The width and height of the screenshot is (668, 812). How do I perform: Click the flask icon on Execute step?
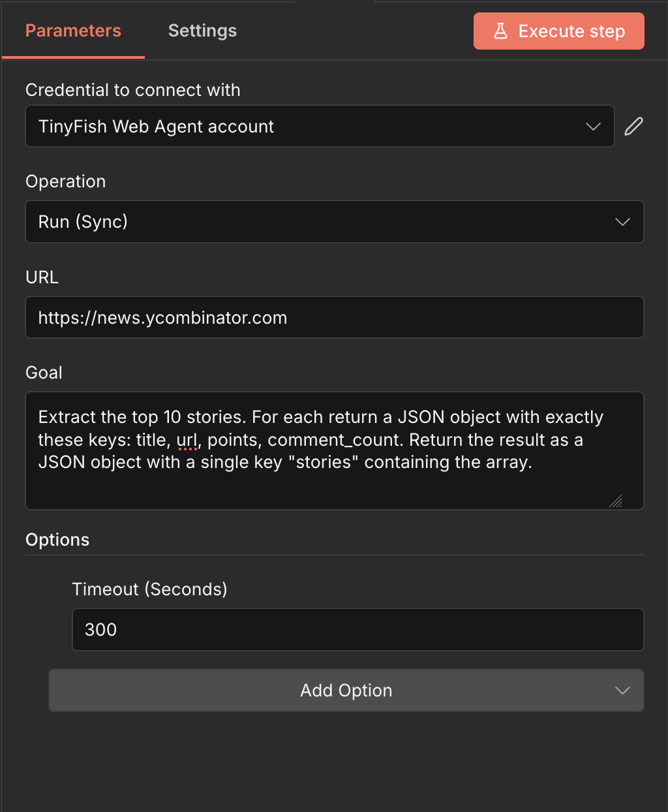[x=500, y=31]
